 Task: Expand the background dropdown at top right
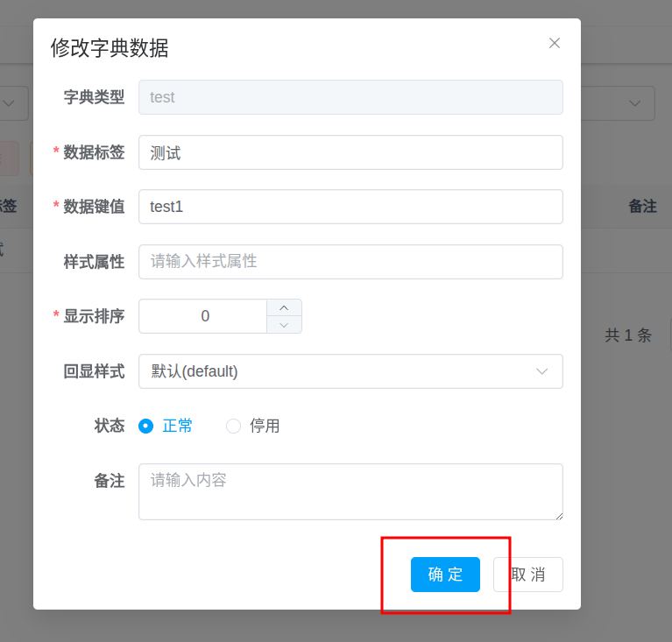tap(634, 103)
